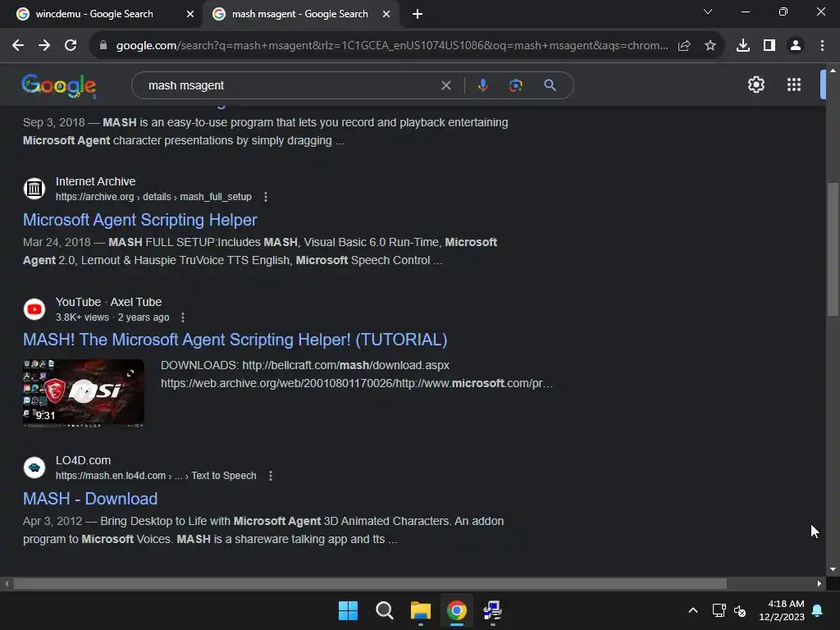
Task: Select mash msagent Google Search tab
Action: [x=299, y=14]
